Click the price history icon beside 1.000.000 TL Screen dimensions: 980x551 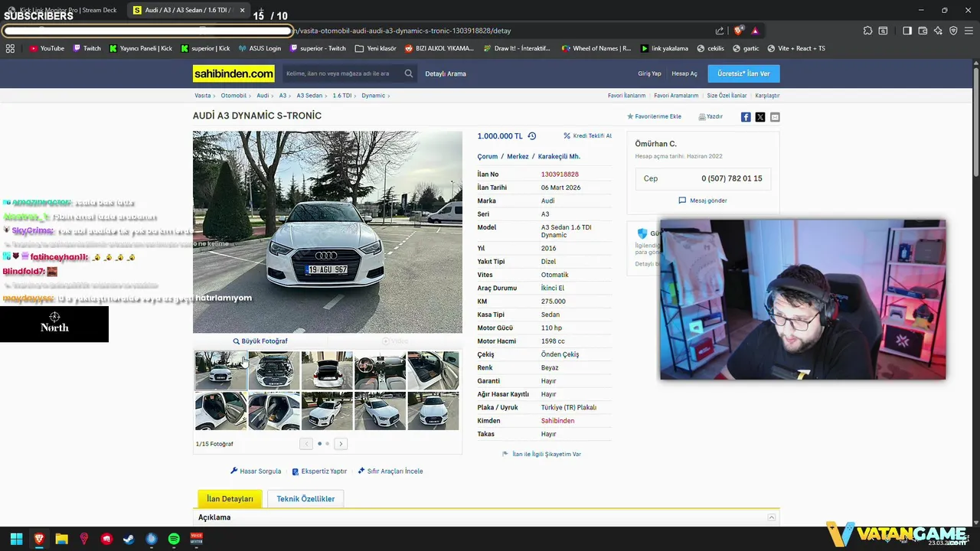pos(532,136)
